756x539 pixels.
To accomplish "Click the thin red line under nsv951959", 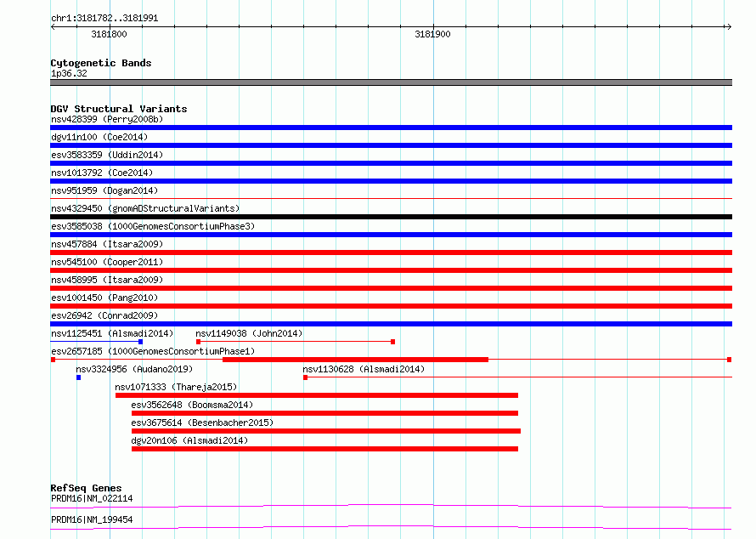I will 391,198.
